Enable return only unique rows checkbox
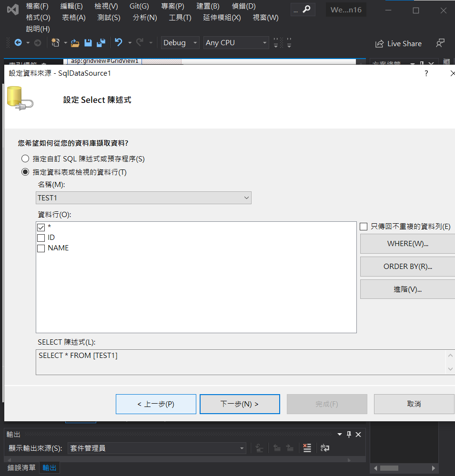The image size is (455, 476). pyautogui.click(x=364, y=227)
